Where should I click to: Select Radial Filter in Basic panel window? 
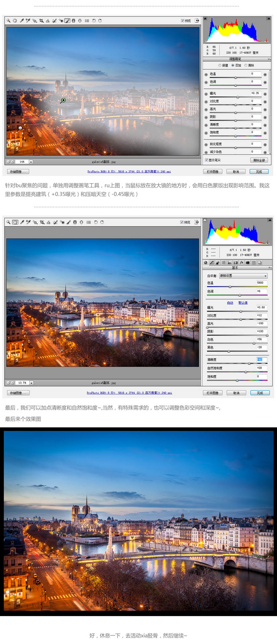coord(81,222)
